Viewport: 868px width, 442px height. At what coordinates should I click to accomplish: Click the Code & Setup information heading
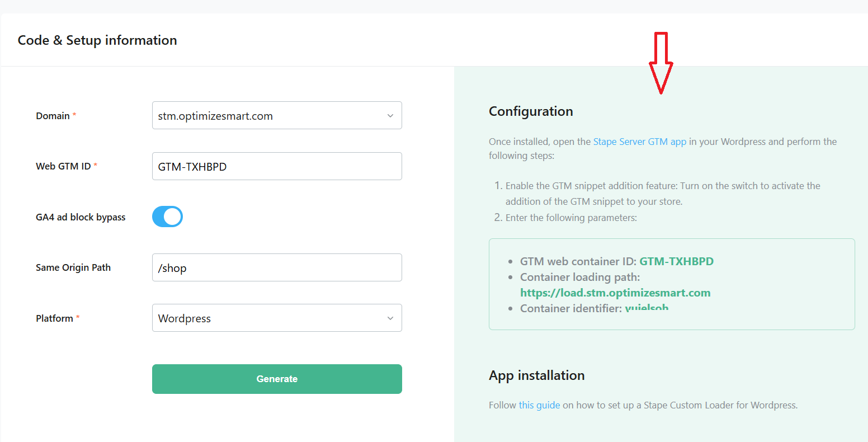pyautogui.click(x=97, y=40)
